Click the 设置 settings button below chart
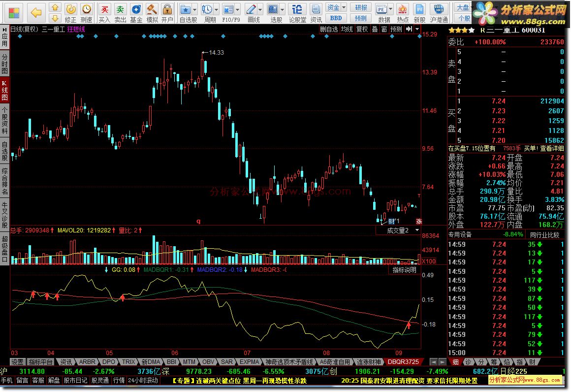 tap(17, 362)
